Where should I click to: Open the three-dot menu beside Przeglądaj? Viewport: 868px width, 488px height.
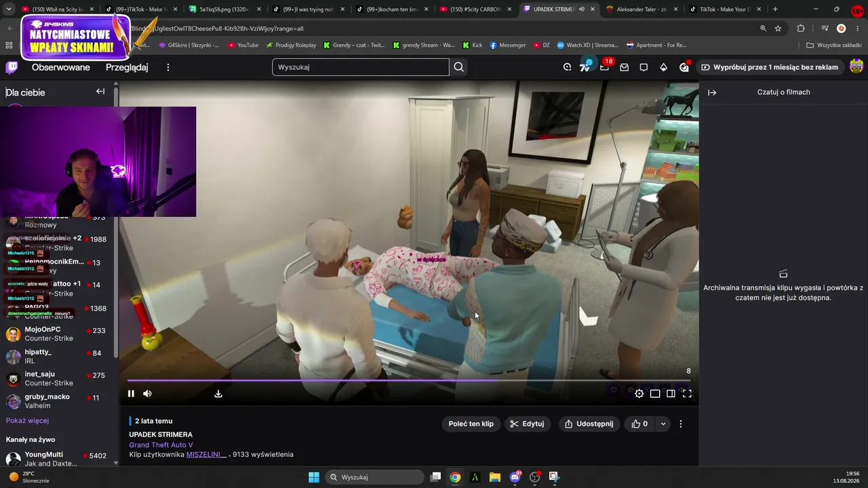[168, 67]
